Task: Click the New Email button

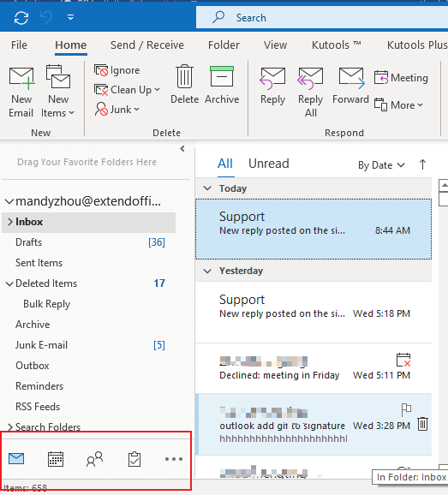Action: tap(21, 92)
